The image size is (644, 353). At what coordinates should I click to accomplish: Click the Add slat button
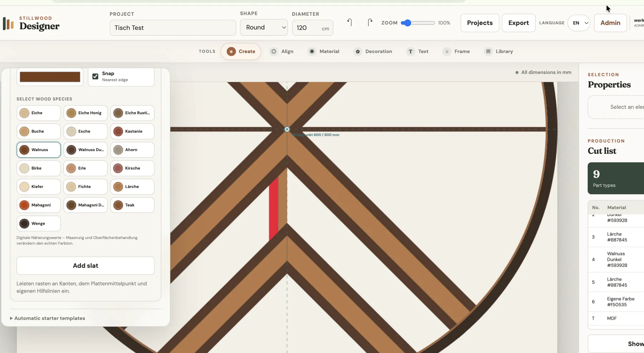86,265
